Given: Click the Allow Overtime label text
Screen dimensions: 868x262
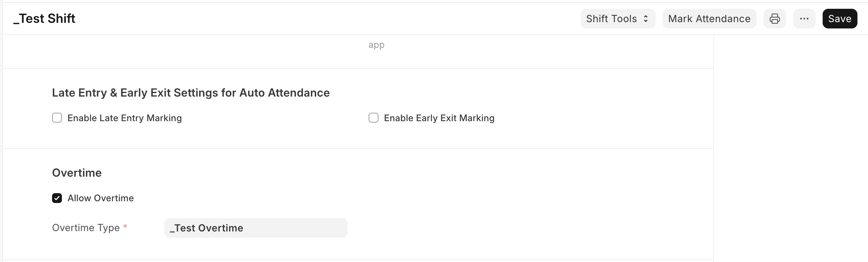Looking at the screenshot, I should pos(101,198).
